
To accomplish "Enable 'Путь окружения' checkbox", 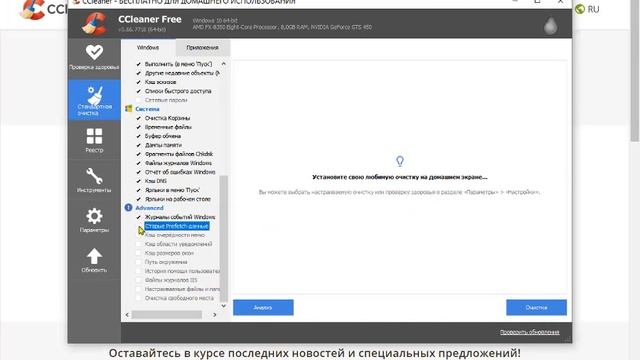I will click(x=138, y=262).
